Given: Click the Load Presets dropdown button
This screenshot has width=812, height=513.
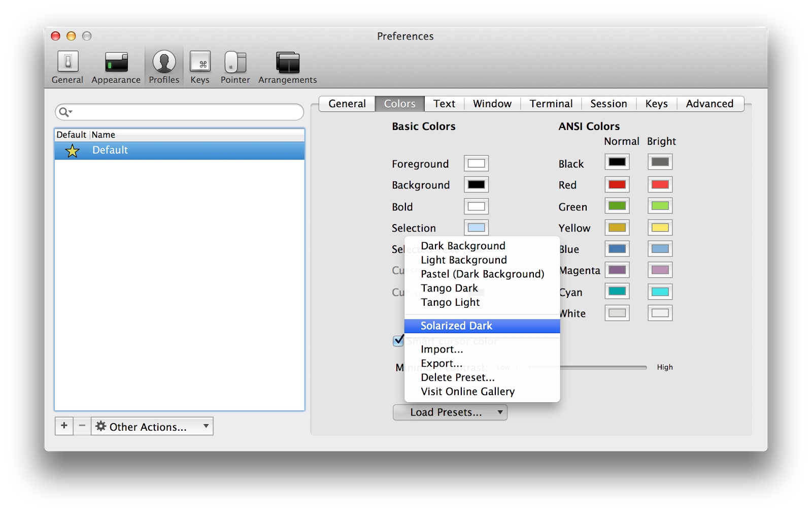Looking at the screenshot, I should (x=450, y=412).
